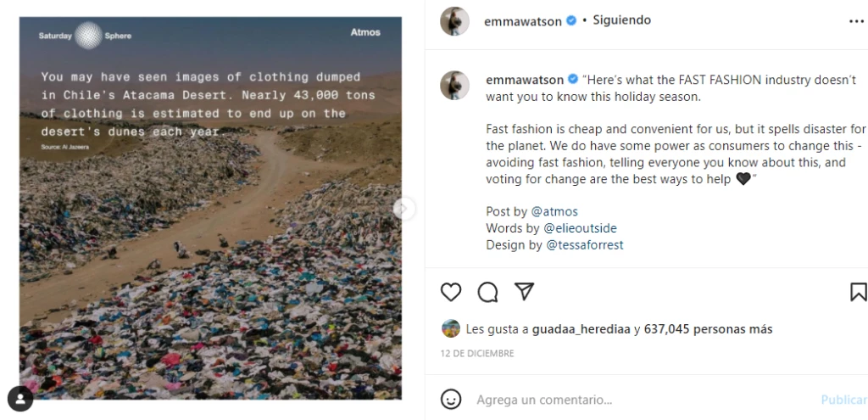Open comments via speech bubble icon
The image size is (868, 420).
487,293
